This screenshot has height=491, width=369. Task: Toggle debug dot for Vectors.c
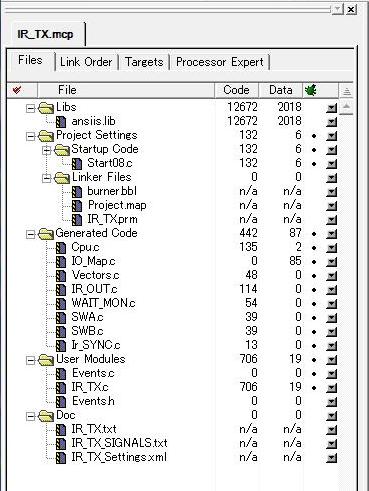[x=314, y=276]
